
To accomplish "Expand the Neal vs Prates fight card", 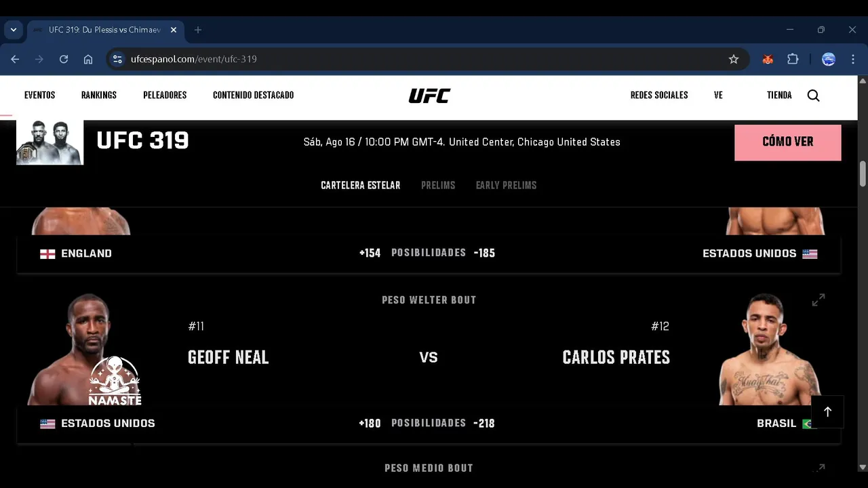I will 818,300.
